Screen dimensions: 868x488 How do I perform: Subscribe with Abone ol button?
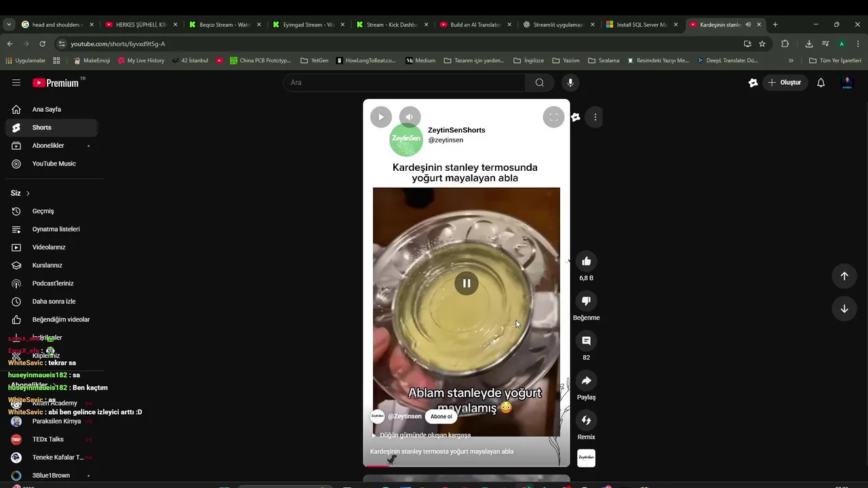click(x=441, y=416)
